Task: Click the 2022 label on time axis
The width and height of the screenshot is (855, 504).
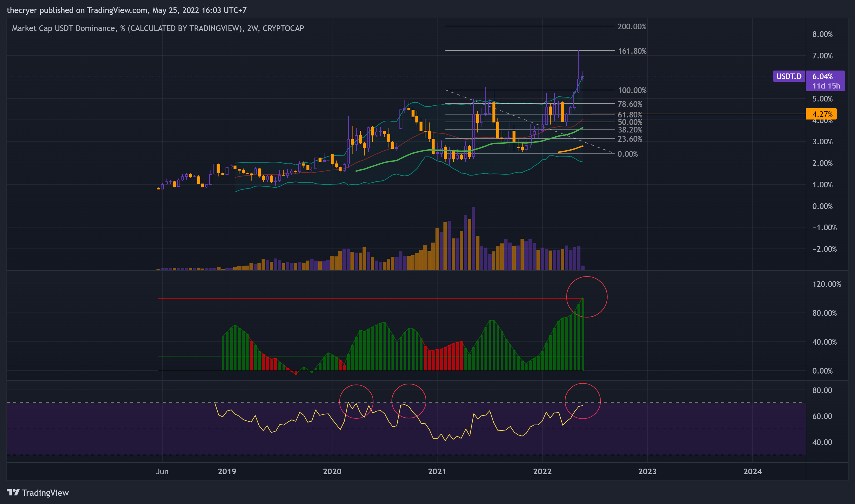Action: [542, 472]
